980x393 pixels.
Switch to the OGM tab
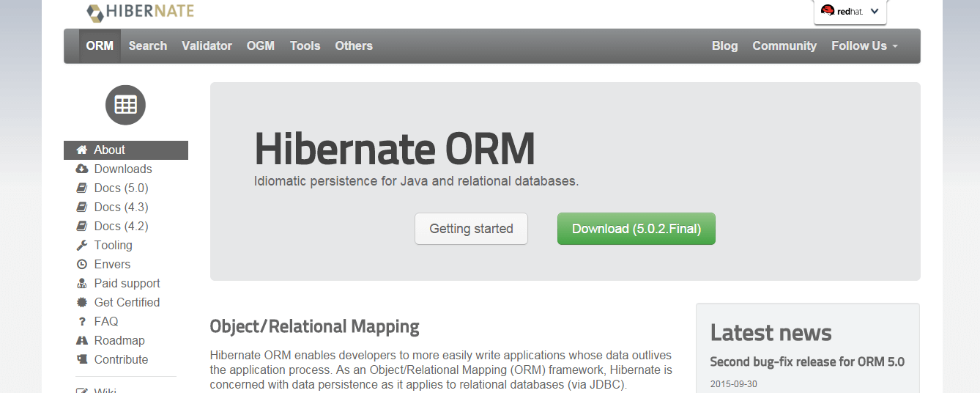point(261,45)
